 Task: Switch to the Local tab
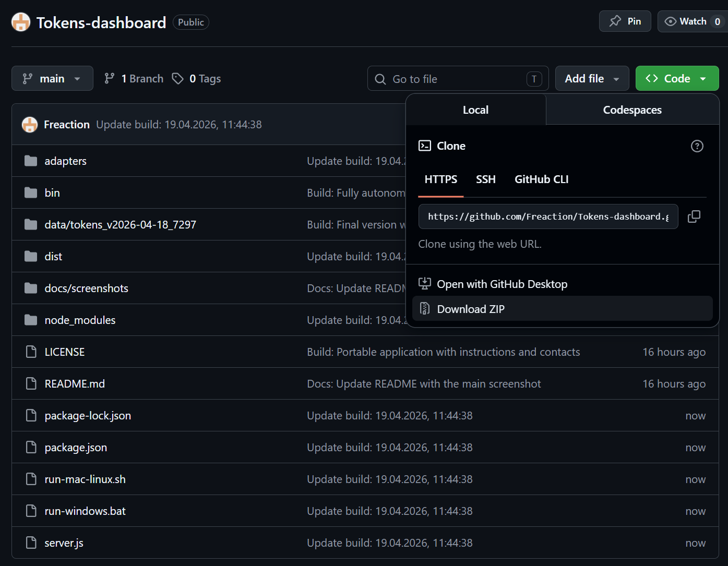tap(475, 110)
